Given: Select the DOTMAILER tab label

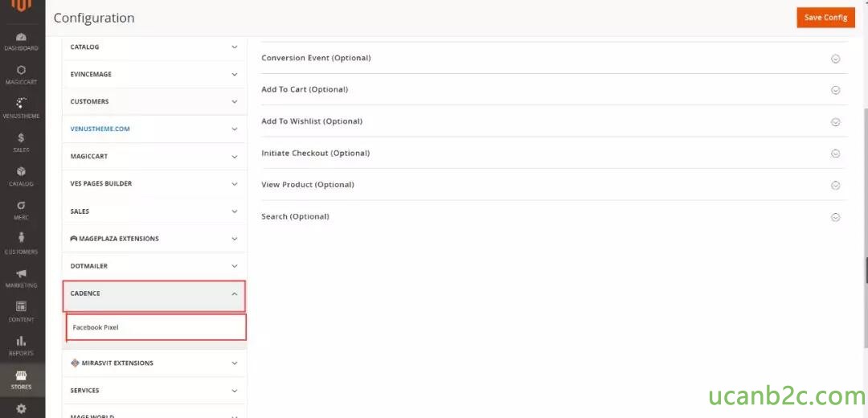Looking at the screenshot, I should point(89,266).
